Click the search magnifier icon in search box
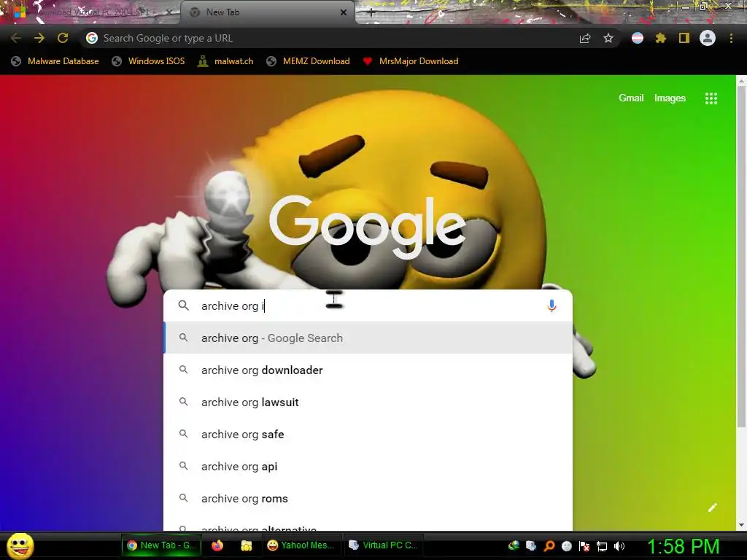 (183, 306)
